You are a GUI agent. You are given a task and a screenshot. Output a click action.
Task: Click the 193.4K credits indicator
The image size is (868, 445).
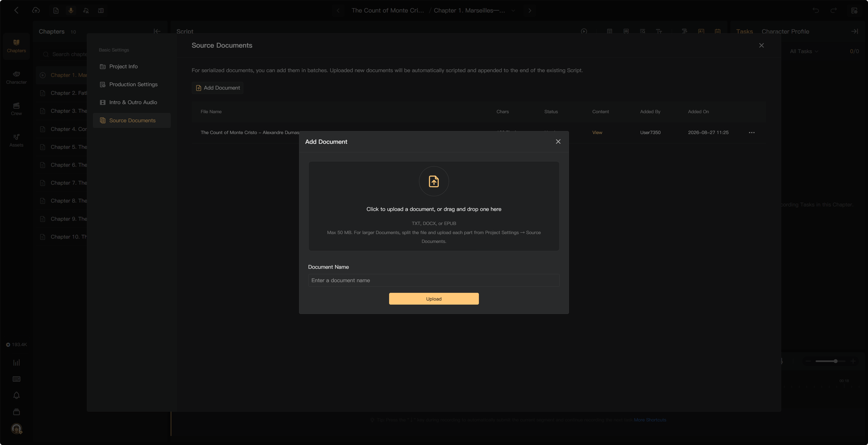click(16, 345)
